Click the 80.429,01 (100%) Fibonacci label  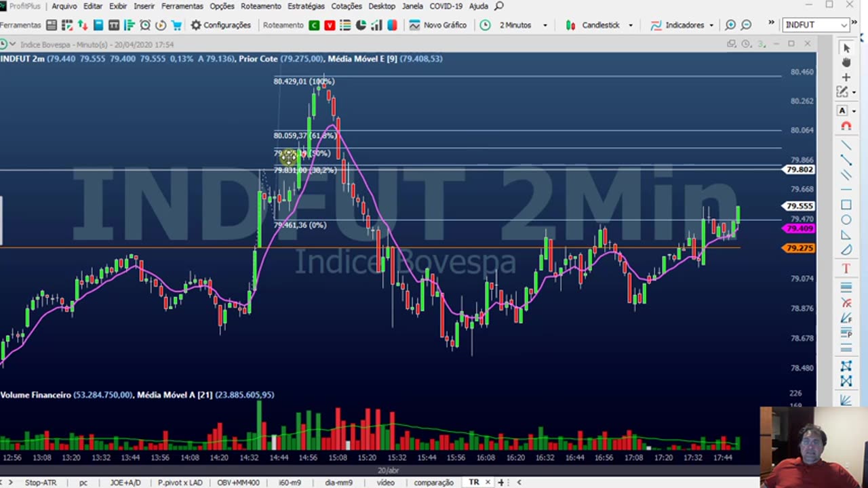pyautogui.click(x=304, y=81)
